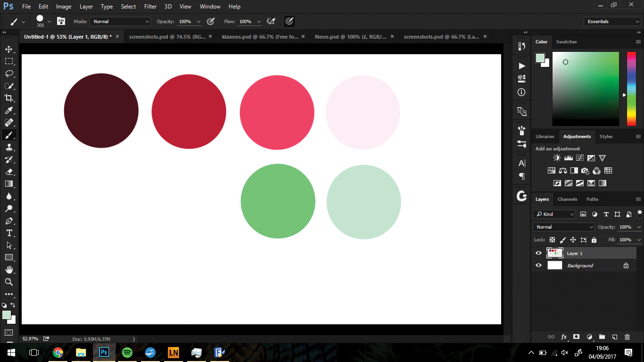Select the Zoom tool
This screenshot has width=644, height=362.
tap(8, 282)
